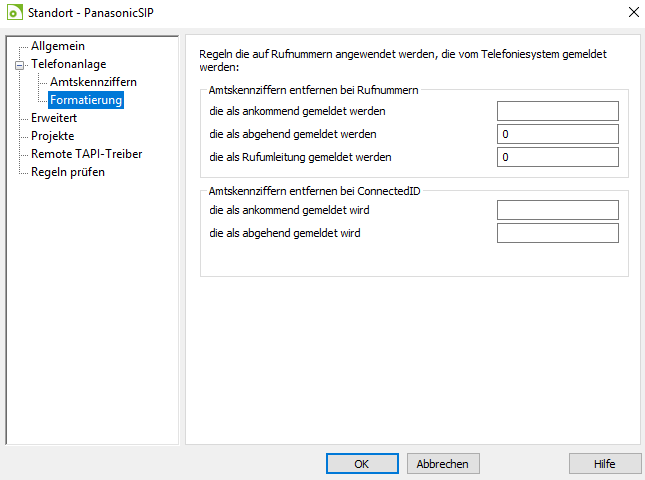Cancel with the Abbrechen button
This screenshot has width=645, height=480.
tap(443, 464)
